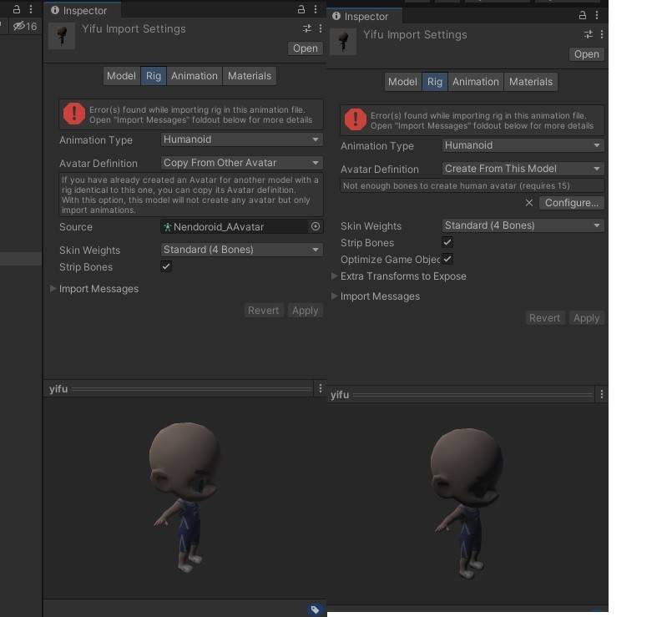Open Animation Type dropdown in right Inspector
The image size is (672, 617).
coord(523,145)
